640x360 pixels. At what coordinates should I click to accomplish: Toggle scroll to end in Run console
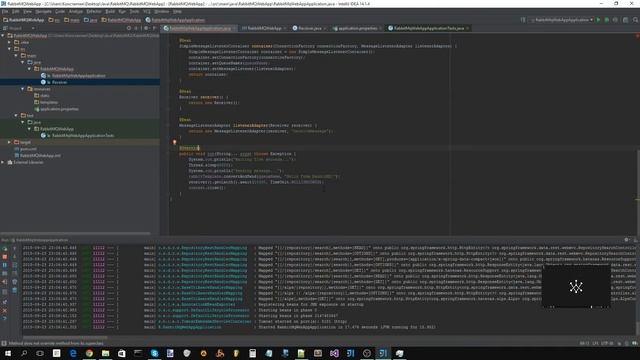click(15, 273)
